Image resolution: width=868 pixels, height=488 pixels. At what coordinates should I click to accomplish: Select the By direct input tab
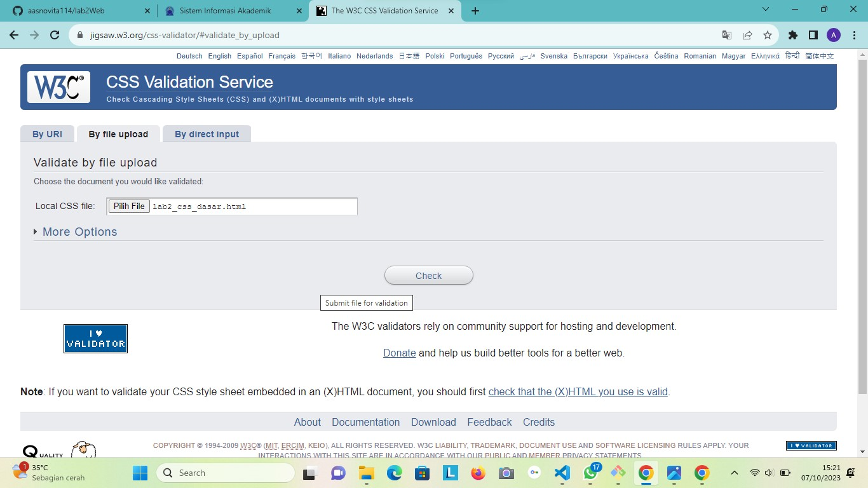pos(207,133)
